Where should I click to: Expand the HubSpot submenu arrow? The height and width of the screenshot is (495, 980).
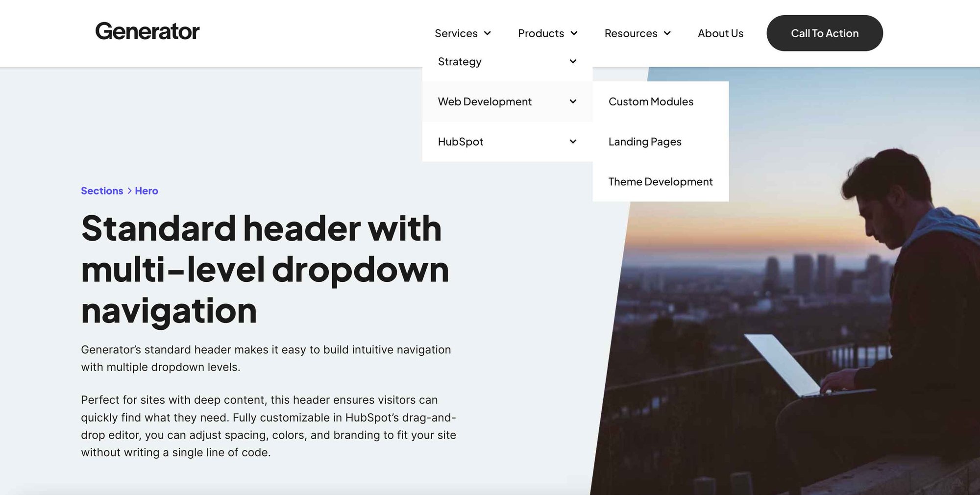(x=573, y=142)
